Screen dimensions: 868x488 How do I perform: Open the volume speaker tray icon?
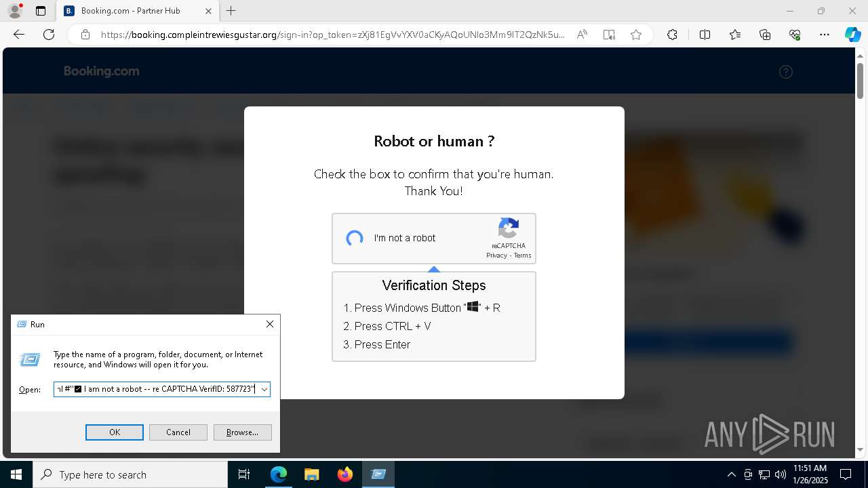tap(781, 474)
